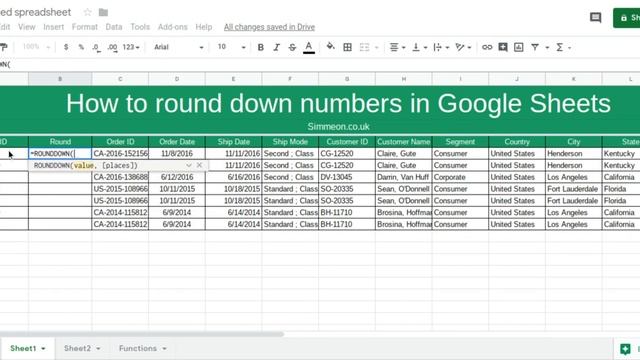This screenshot has width=640, height=360.
Task: Open Functions tab dropdown arrow
Action: pos(164,349)
